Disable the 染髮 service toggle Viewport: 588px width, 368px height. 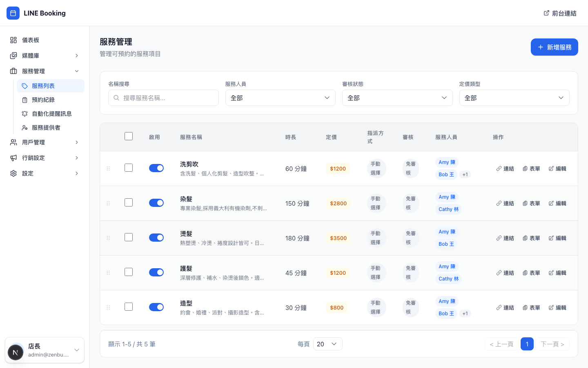[x=156, y=203]
